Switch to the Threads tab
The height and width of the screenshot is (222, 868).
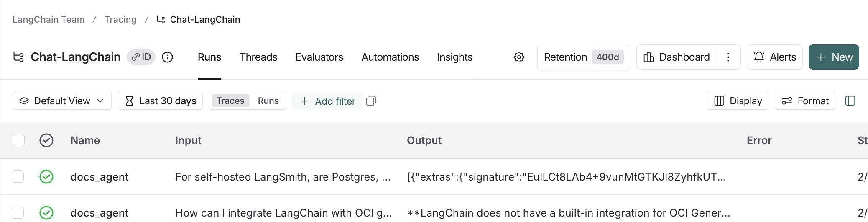click(258, 57)
